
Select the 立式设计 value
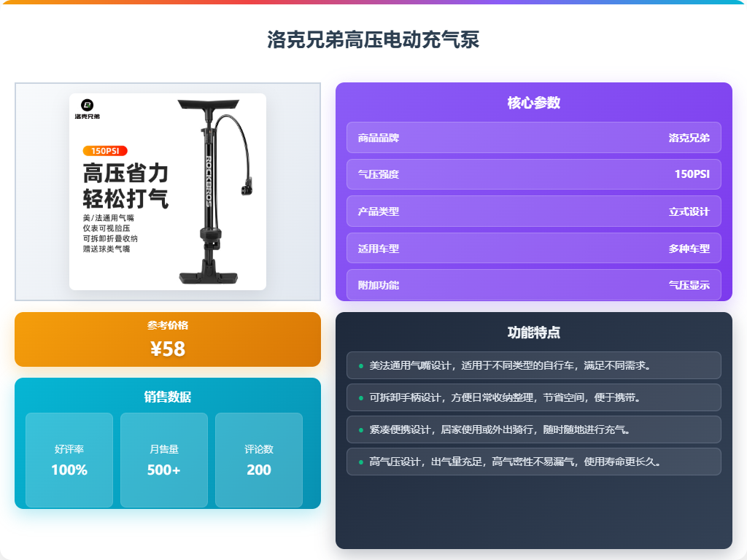pos(689,211)
